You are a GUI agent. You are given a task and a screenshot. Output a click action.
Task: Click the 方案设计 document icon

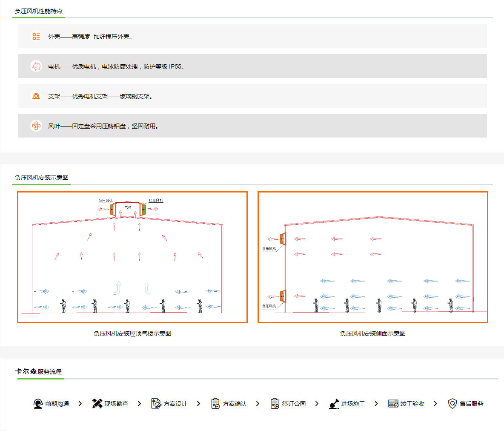pos(156,404)
